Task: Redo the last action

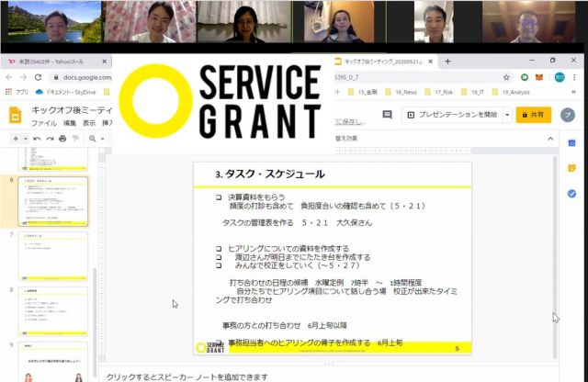Action: click(50, 139)
